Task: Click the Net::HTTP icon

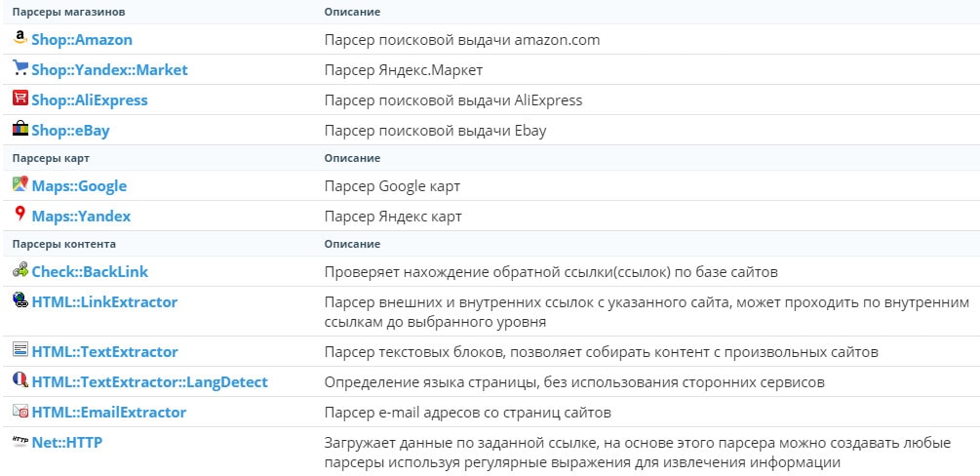Action: tap(20, 441)
